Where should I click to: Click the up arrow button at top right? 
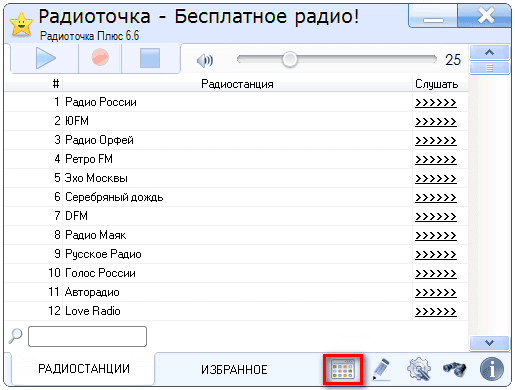[x=489, y=52]
